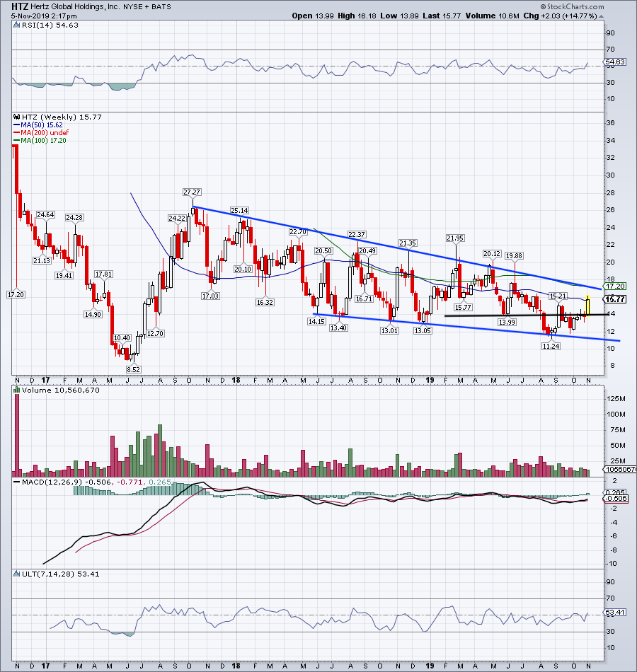
Task: Click the Last 15.77 header value
Action: click(442, 16)
